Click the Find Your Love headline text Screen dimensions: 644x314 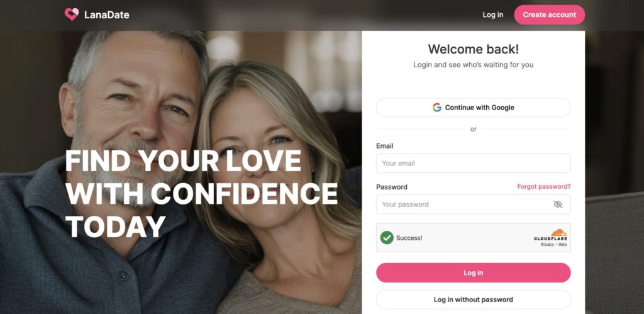[x=201, y=193]
